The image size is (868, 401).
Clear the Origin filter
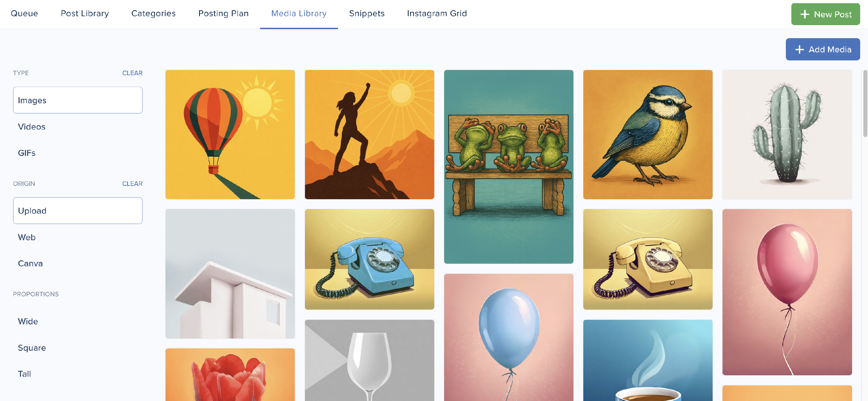click(x=132, y=184)
